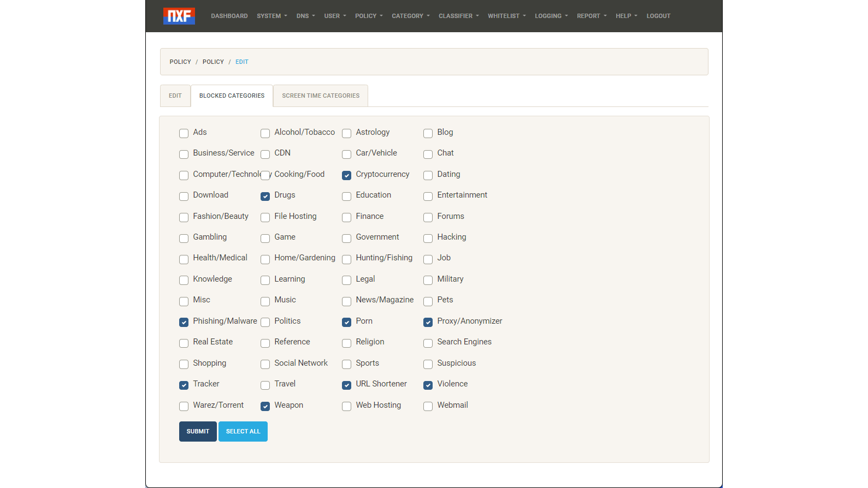Uncheck the Phishing/Malware category
The height and width of the screenshot is (488, 868).
(184, 322)
